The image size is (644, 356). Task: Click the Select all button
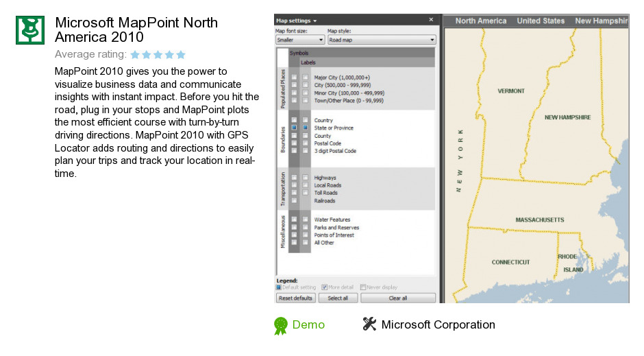point(338,298)
